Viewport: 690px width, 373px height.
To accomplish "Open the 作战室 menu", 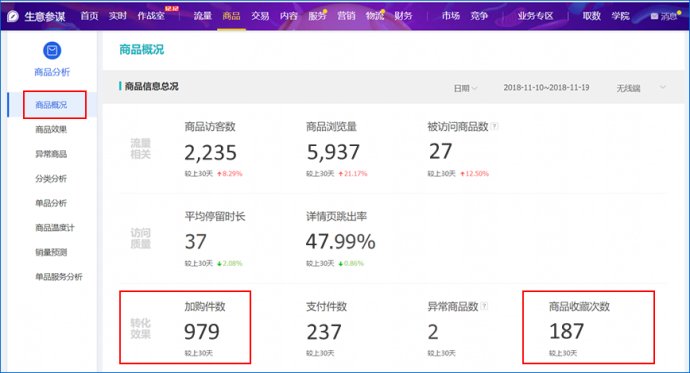I will point(151,16).
